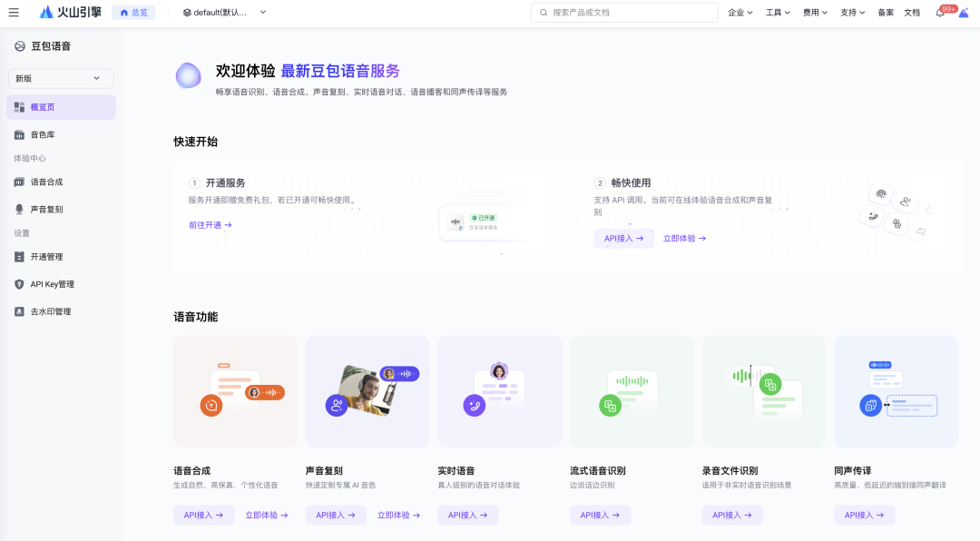Image resolution: width=980 pixels, height=541 pixels.
Task: Click the Volcano Engine logo
Action: click(x=70, y=13)
